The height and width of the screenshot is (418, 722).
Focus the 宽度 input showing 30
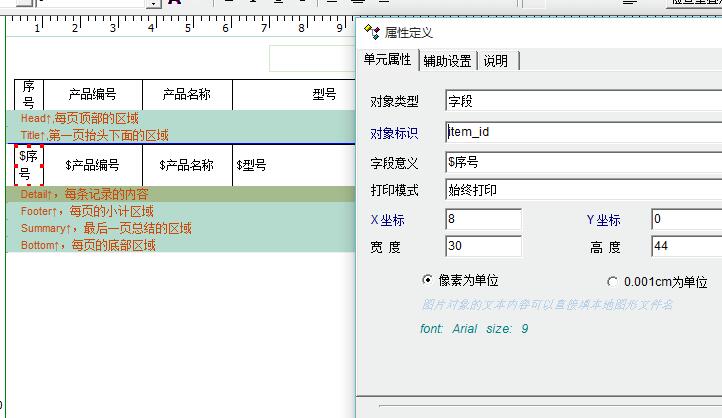click(x=483, y=246)
